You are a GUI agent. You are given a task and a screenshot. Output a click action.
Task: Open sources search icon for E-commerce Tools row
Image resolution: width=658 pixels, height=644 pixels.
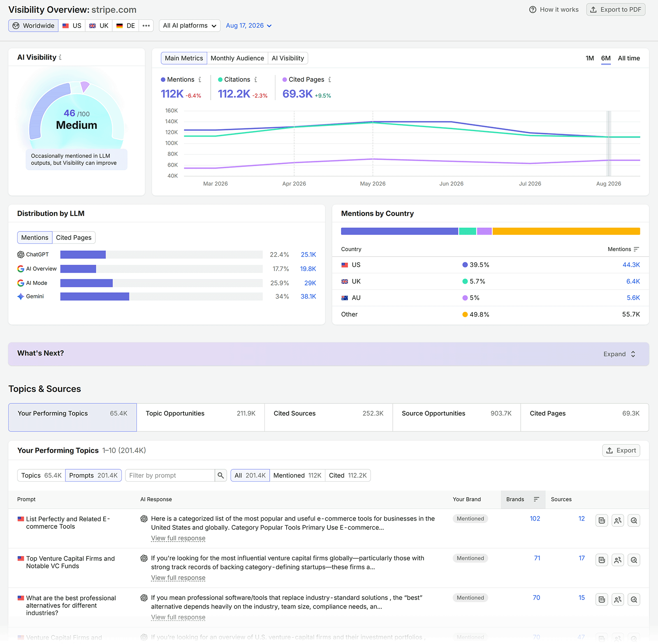pos(634,521)
